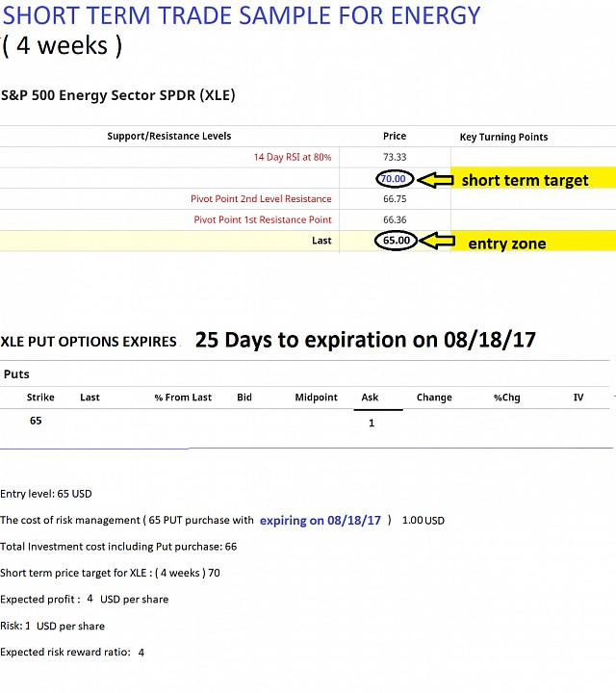This screenshot has width=616, height=693.
Task: Click the 'Midpoint' column header
Action: (x=317, y=398)
